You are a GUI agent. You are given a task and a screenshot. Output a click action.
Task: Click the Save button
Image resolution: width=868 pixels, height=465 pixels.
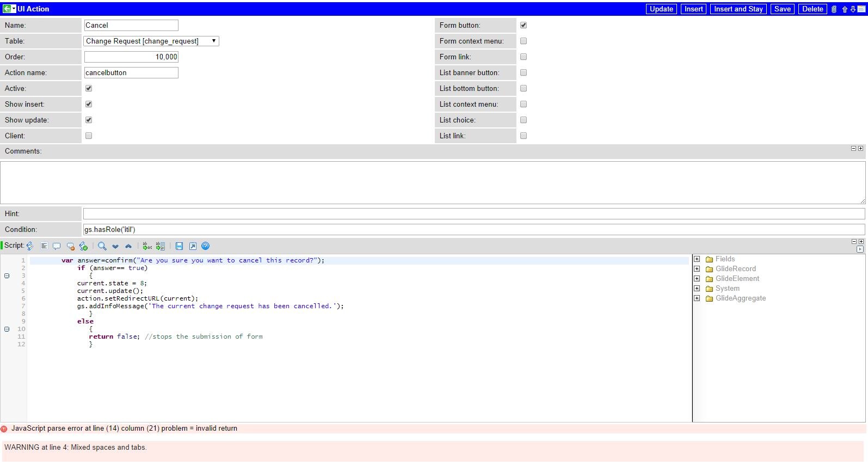(x=782, y=9)
